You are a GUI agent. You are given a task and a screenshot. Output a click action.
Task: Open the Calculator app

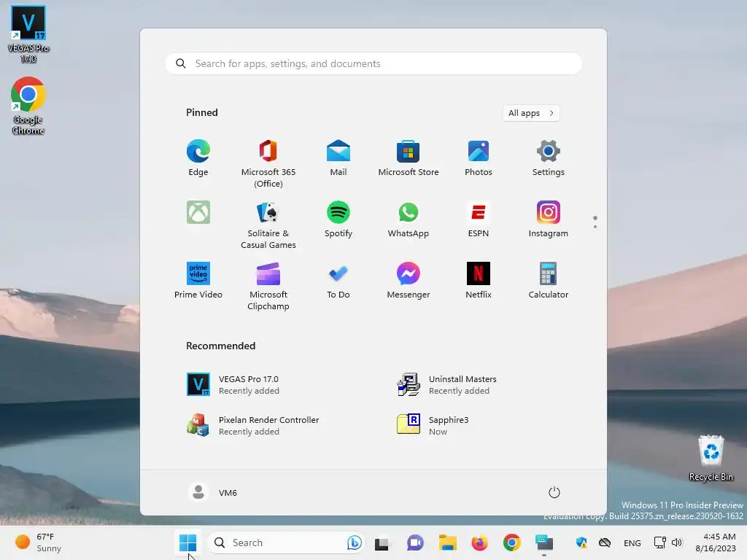pos(549,281)
